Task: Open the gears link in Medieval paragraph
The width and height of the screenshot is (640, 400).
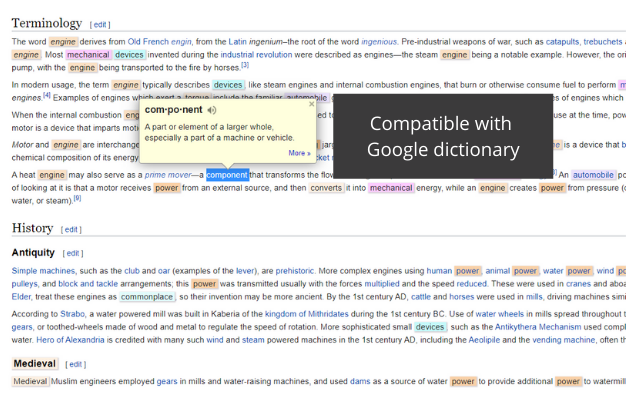Action: point(167,381)
